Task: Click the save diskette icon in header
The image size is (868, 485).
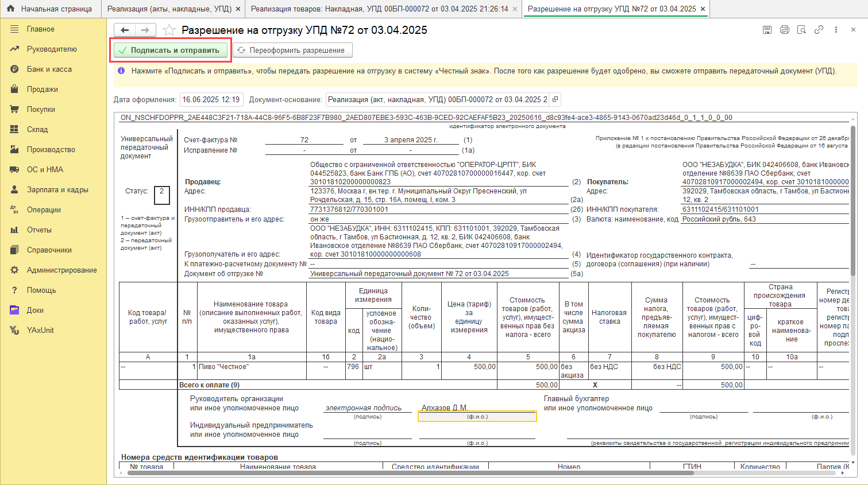Action: [x=767, y=30]
